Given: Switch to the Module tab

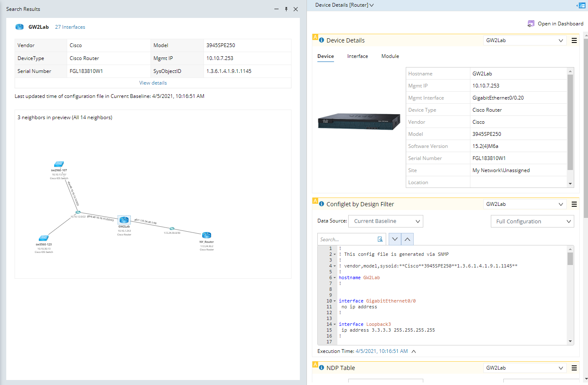Looking at the screenshot, I should coord(390,56).
